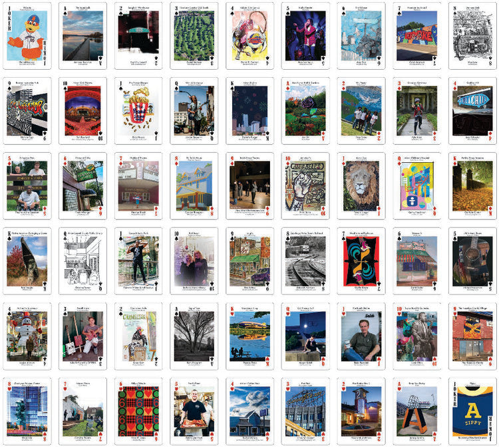Open the Ace of Spades boardwalk card
The image size is (499, 448).
[83, 36]
